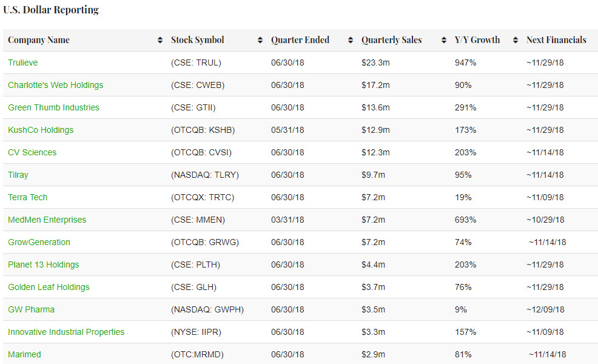The image size is (598, 364).
Task: Open Green Thumb Industries link
Action: 53,107
